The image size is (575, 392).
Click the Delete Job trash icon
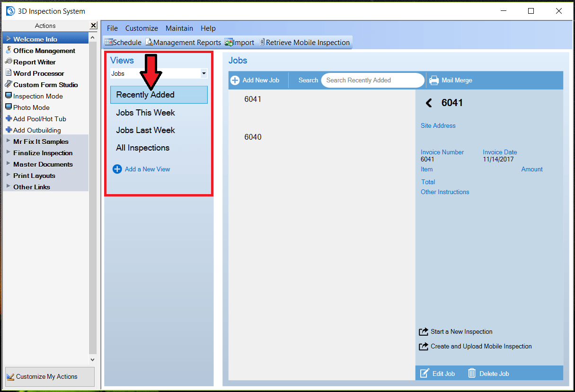click(x=471, y=373)
